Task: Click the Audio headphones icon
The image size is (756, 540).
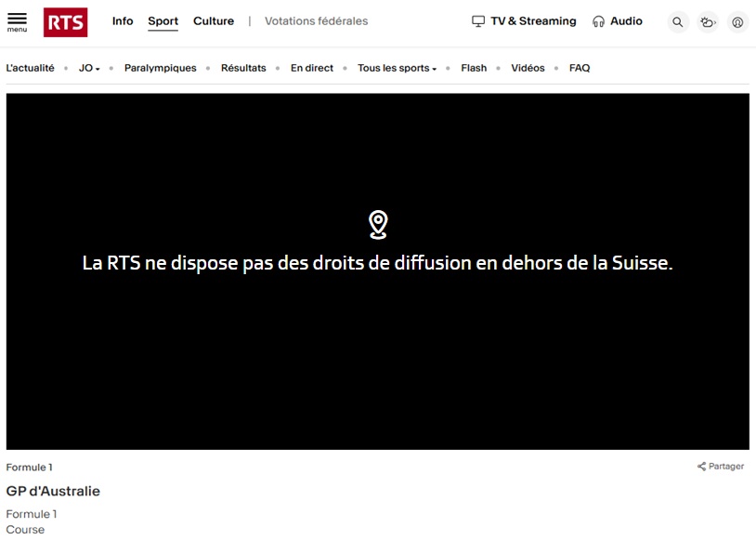Action: (597, 20)
